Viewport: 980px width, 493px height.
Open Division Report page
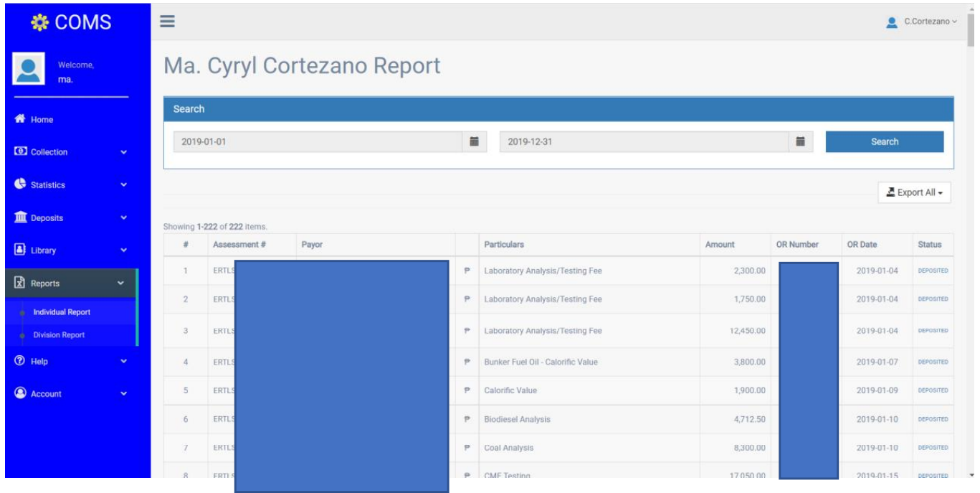(x=59, y=335)
